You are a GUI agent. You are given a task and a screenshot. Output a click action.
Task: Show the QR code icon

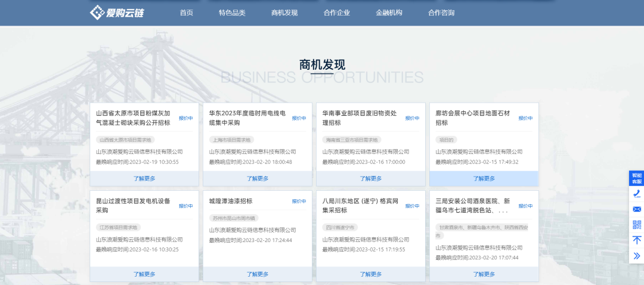click(636, 225)
